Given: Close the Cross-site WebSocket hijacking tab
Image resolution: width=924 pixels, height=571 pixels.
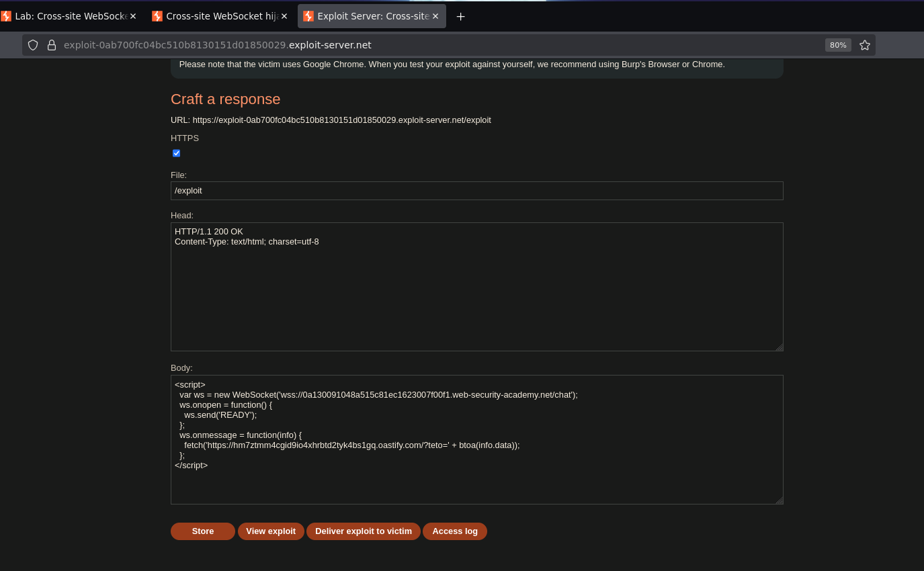Looking at the screenshot, I should click(x=284, y=16).
